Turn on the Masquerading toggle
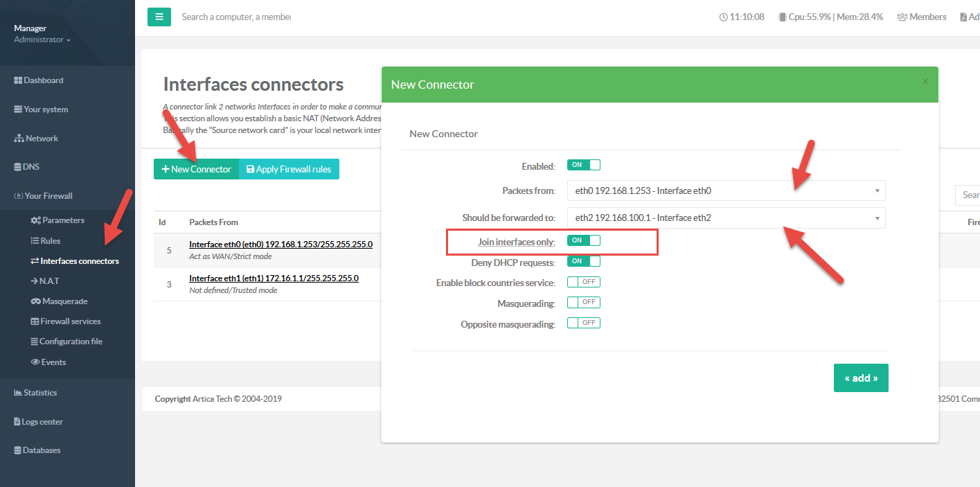This screenshot has width=980, height=487. pos(583,302)
